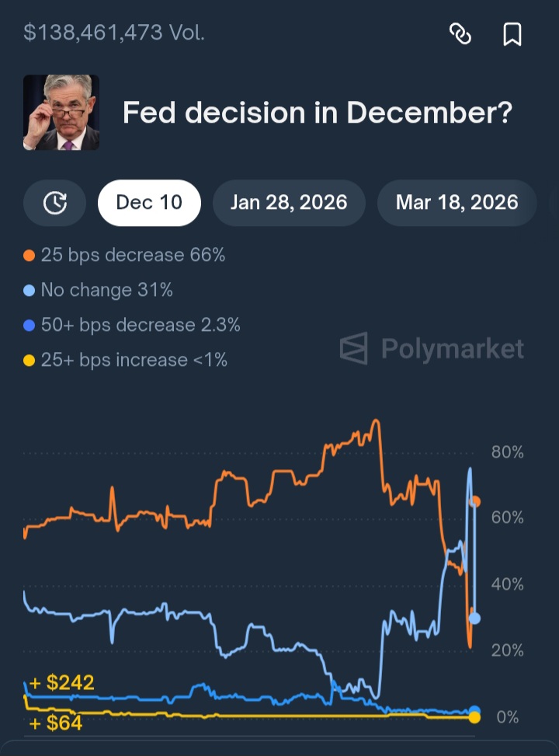Select the Dec 10 date tab
Screen dimensions: 559x756
(149, 203)
